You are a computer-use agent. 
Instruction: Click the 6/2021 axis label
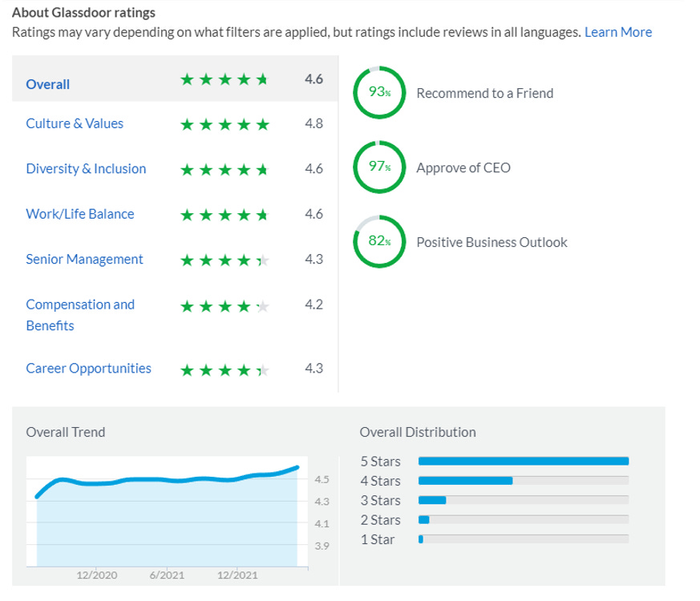click(167, 575)
